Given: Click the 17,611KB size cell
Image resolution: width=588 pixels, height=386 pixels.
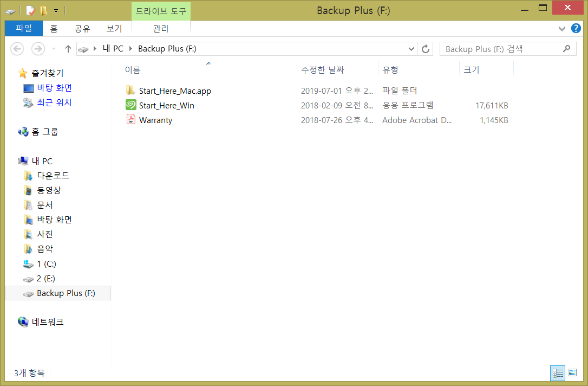Looking at the screenshot, I should 492,106.
